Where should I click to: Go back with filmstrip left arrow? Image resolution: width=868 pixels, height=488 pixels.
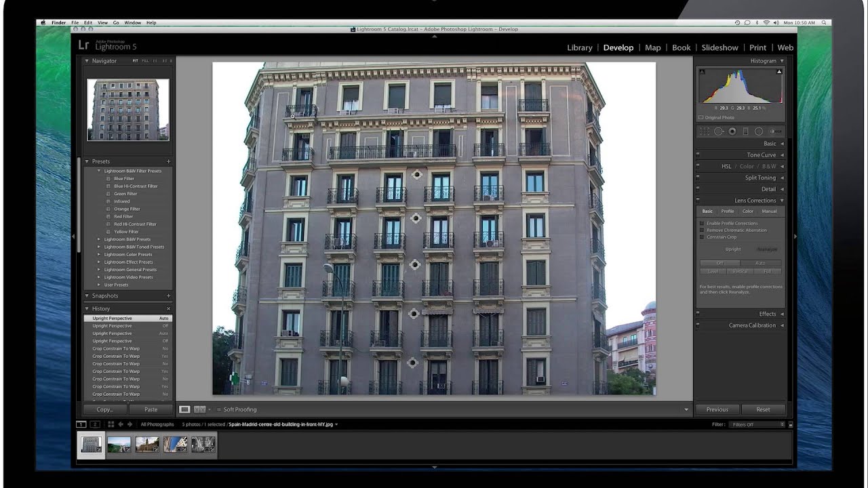[x=121, y=424]
